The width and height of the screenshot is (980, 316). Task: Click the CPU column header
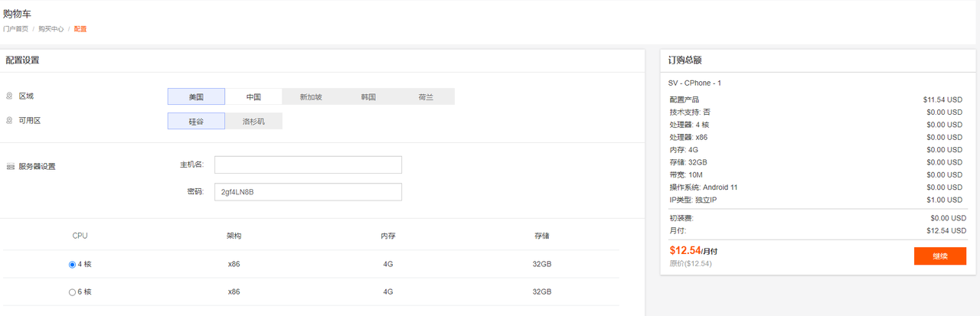click(x=80, y=236)
